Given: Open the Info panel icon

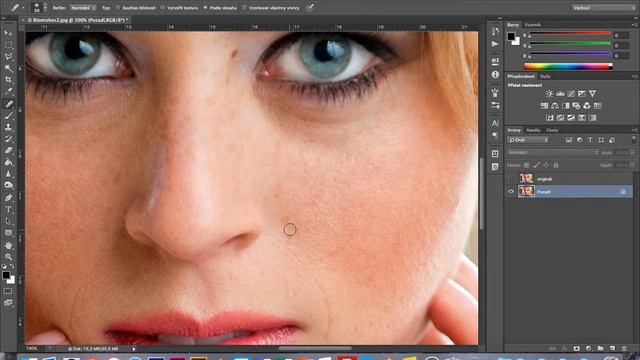Looking at the screenshot, I should pyautogui.click(x=495, y=75).
